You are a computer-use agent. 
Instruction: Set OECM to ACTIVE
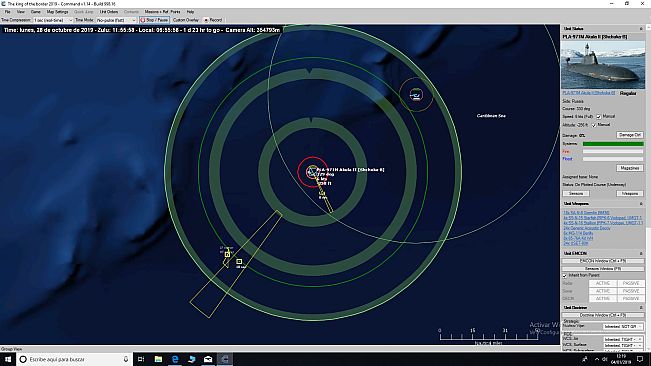tap(603, 298)
